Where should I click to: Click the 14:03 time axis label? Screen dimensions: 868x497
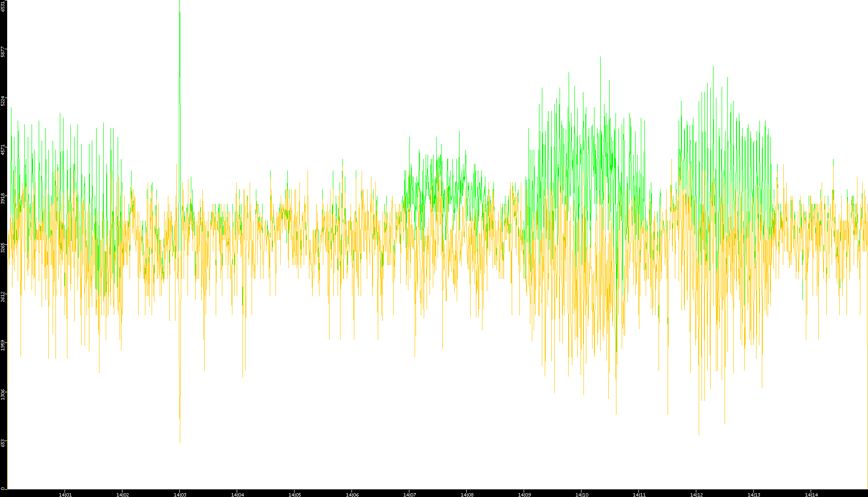(180, 495)
